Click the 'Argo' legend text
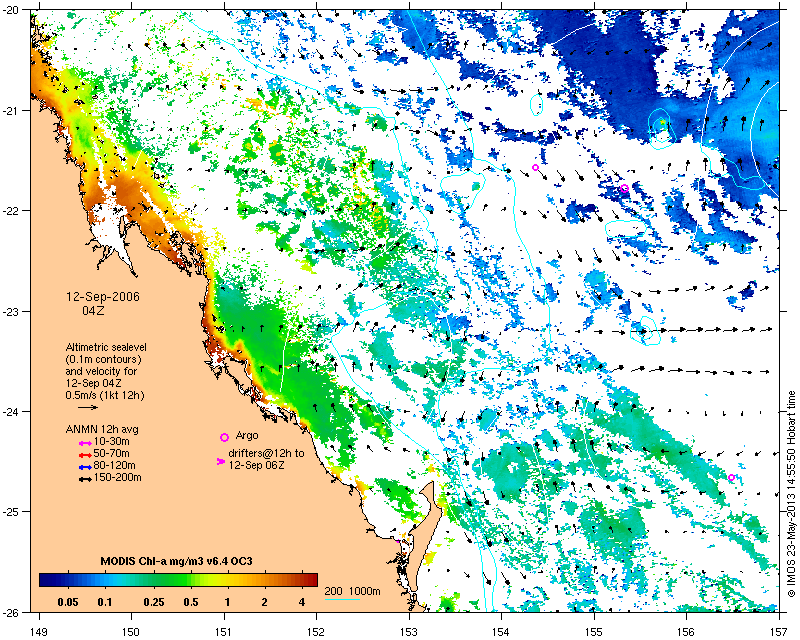 tap(247, 435)
